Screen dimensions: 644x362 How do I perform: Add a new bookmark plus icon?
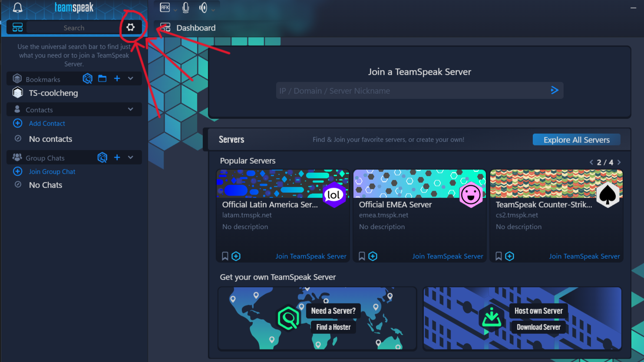point(117,79)
